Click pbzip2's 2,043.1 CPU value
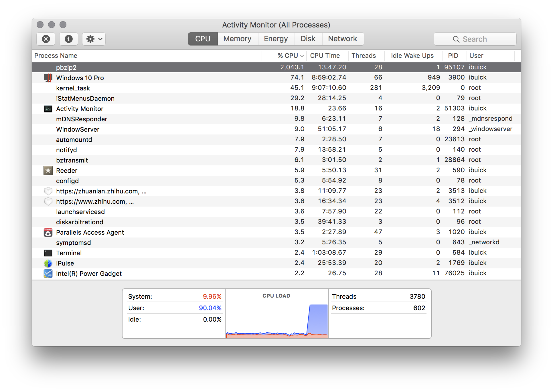Viewport: 553px width, 392px height. (x=292, y=67)
